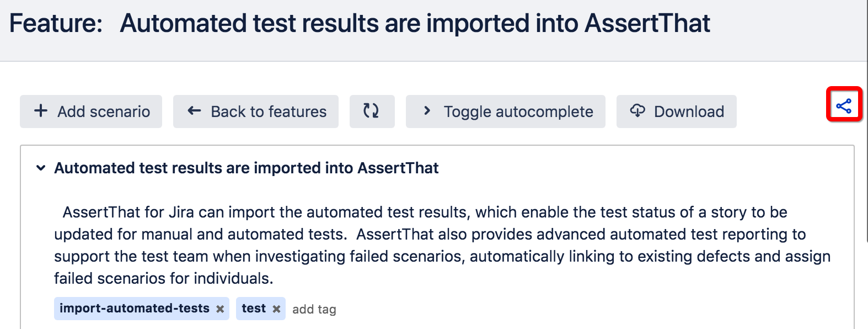
Task: Click the Feature page heading title
Action: 360,23
